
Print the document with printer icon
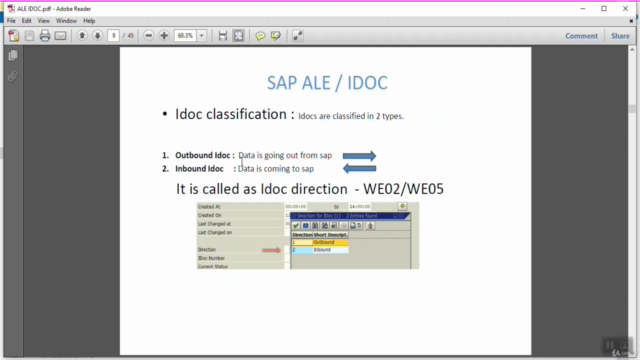click(x=45, y=36)
